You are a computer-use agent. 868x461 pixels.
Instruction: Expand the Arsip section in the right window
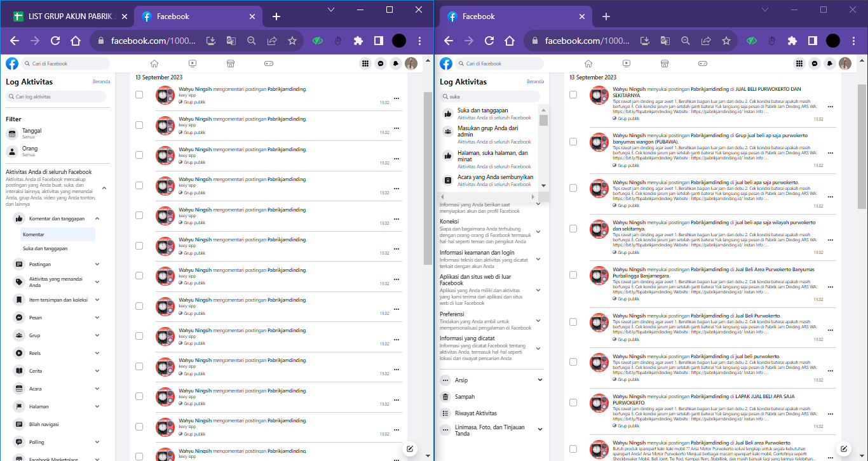pyautogui.click(x=540, y=380)
